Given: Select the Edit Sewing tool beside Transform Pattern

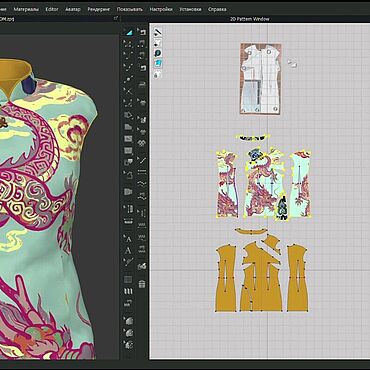Looking at the screenshot, I should click(x=142, y=32).
